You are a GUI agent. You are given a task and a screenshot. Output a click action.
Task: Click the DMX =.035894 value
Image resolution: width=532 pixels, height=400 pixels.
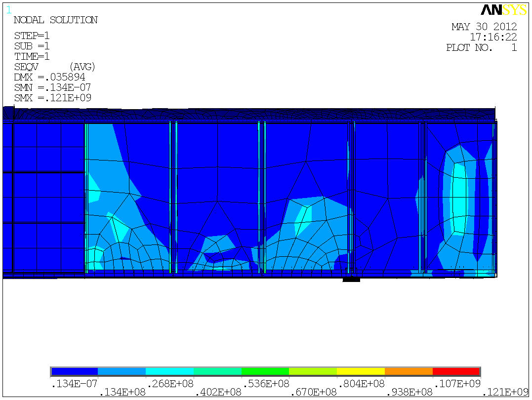49,78
